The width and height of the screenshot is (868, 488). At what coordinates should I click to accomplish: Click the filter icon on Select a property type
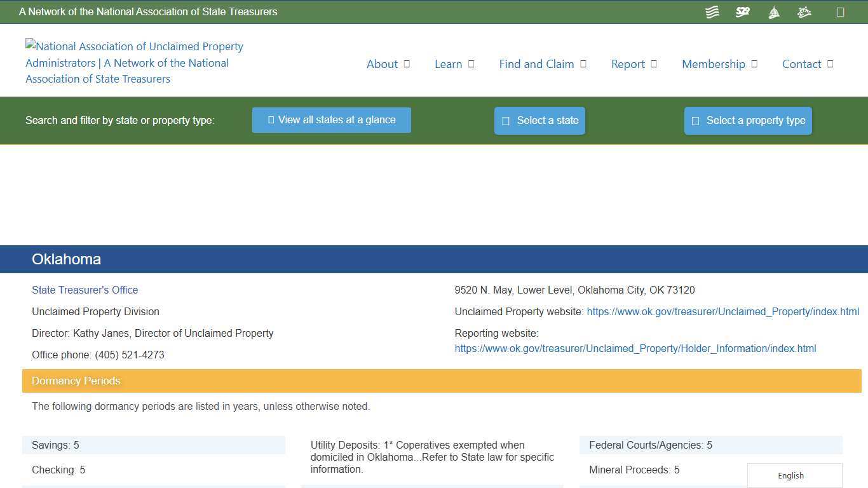(x=695, y=121)
